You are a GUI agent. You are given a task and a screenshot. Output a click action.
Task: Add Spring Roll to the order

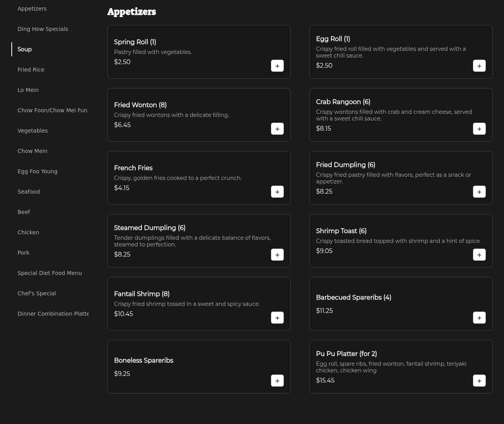pos(277,66)
